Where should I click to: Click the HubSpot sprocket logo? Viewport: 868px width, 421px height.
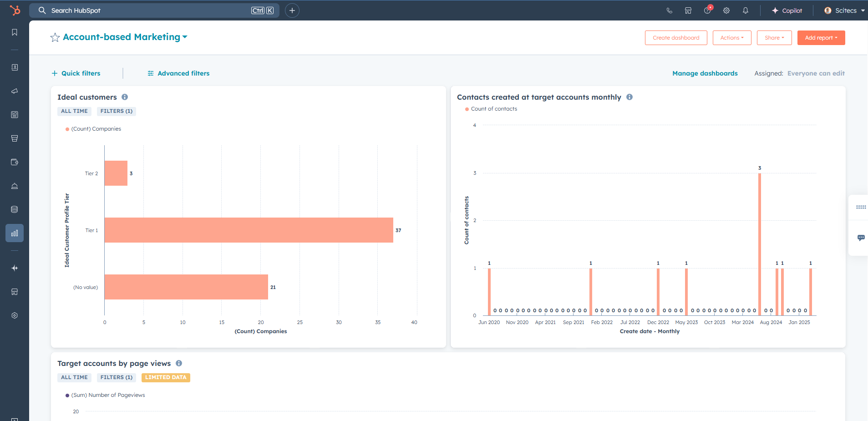pos(15,10)
